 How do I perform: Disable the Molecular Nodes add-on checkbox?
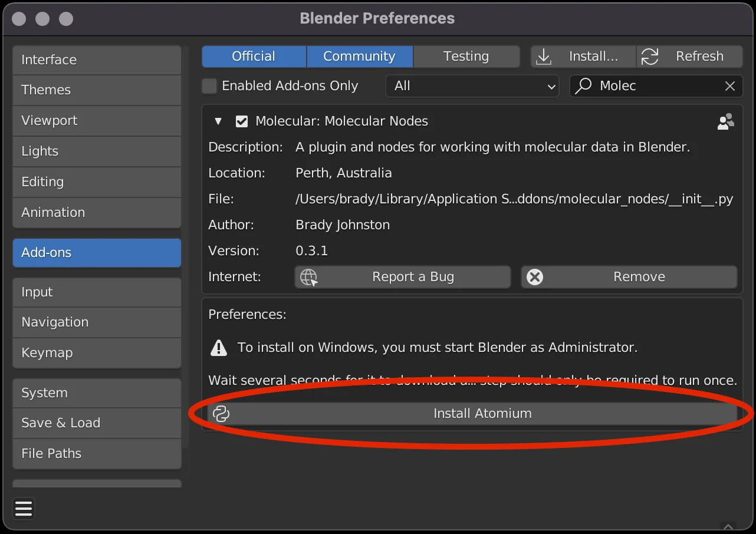[241, 121]
